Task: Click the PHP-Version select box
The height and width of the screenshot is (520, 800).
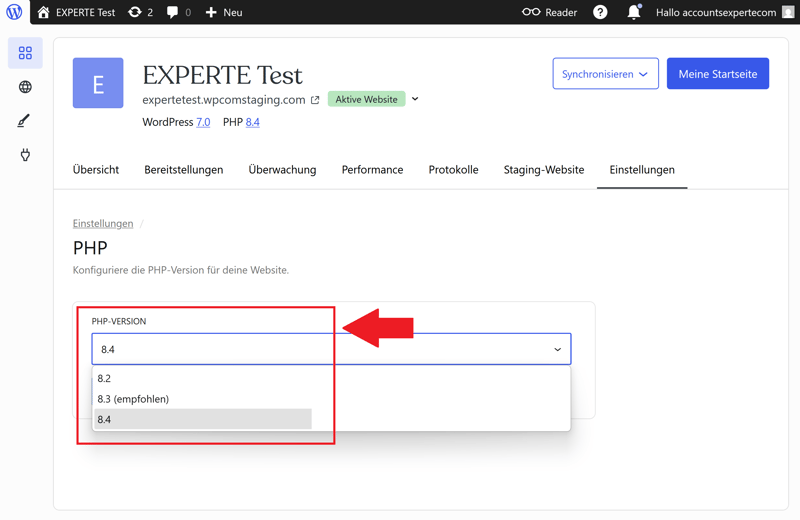Action: coord(331,349)
